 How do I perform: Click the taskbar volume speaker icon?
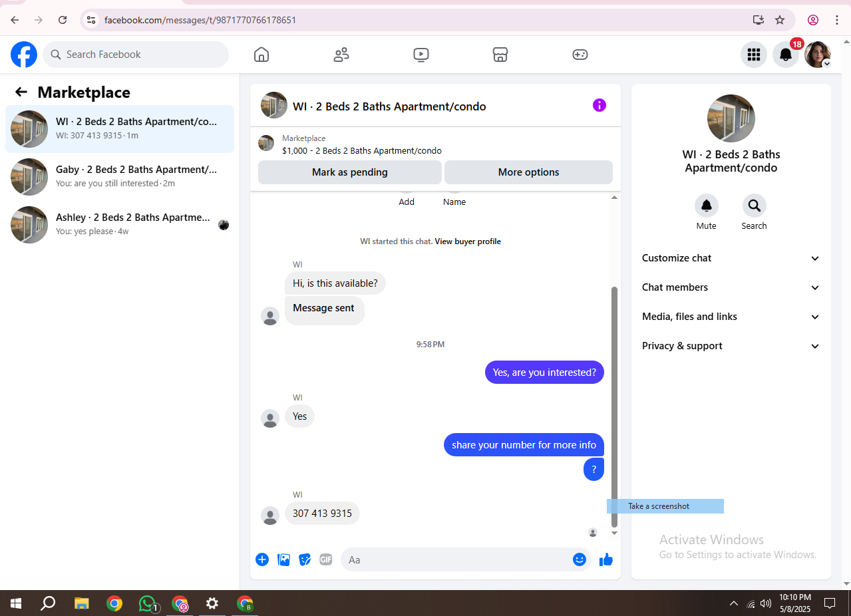click(x=766, y=603)
